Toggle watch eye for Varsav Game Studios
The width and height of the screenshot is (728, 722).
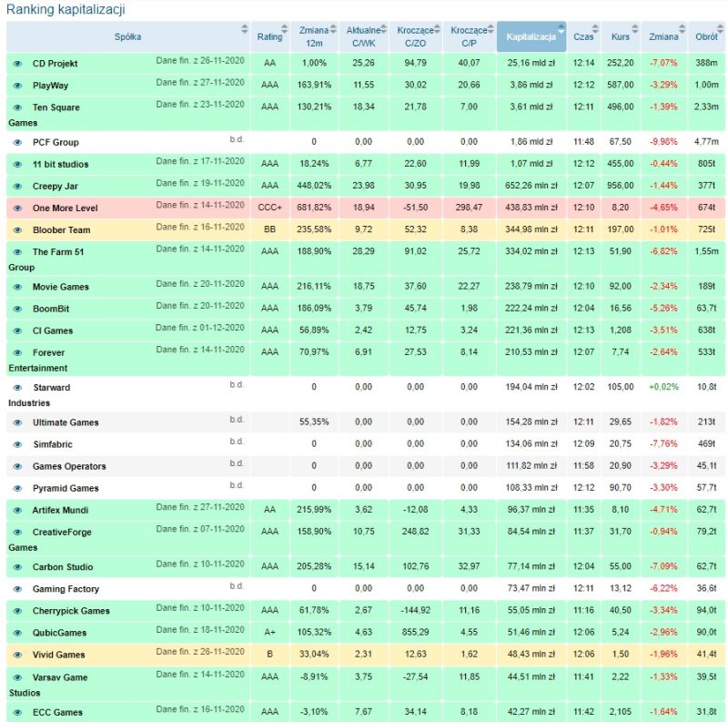tap(17, 677)
